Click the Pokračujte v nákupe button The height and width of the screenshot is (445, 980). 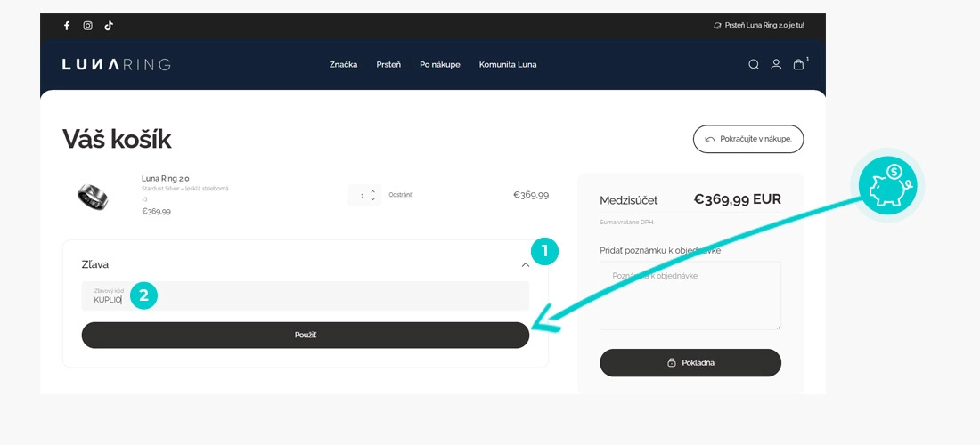748,139
